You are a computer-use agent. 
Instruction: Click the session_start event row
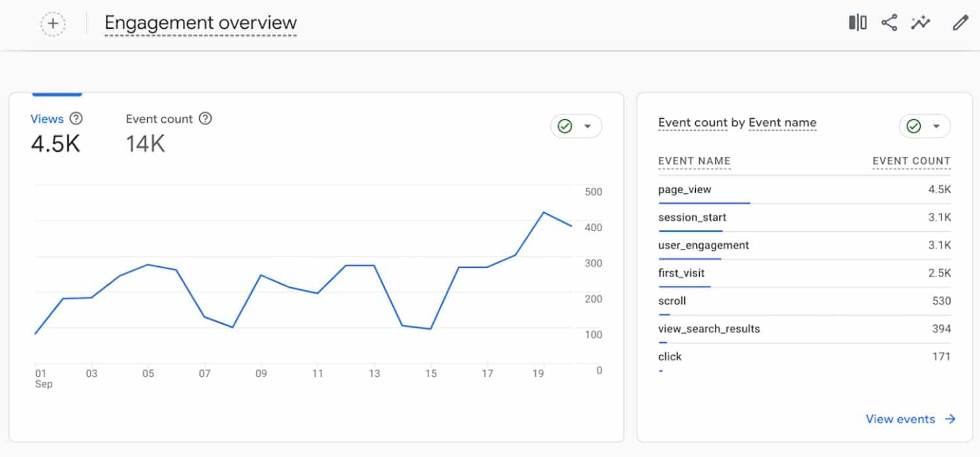click(x=804, y=218)
